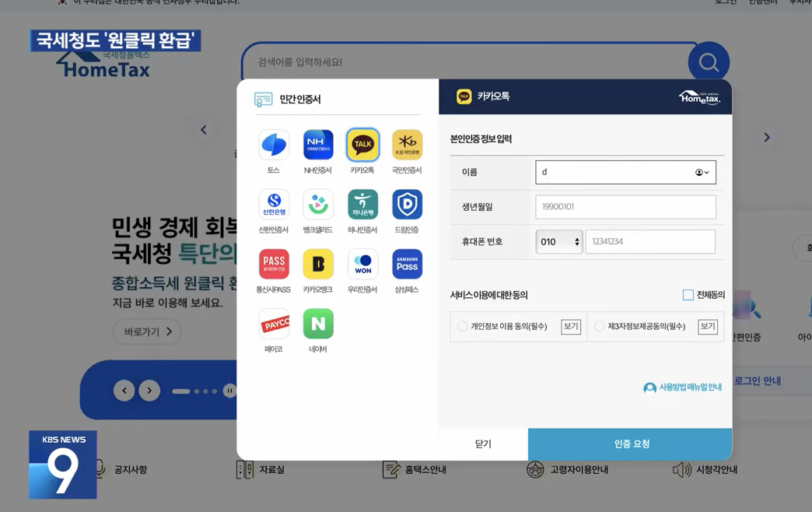
Task: Click the HomeTax logo in dialog header
Action: point(700,97)
